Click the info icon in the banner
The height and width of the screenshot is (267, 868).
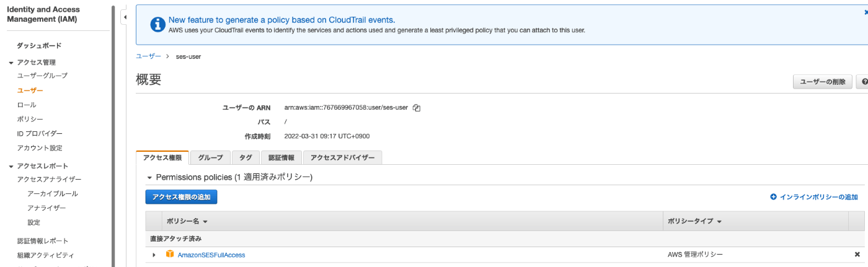tap(158, 24)
